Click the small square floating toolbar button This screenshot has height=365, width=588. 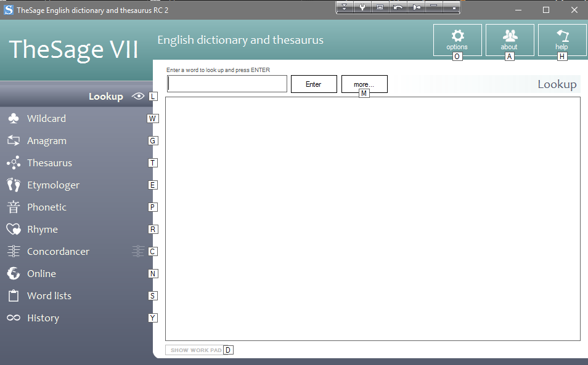point(452,7)
